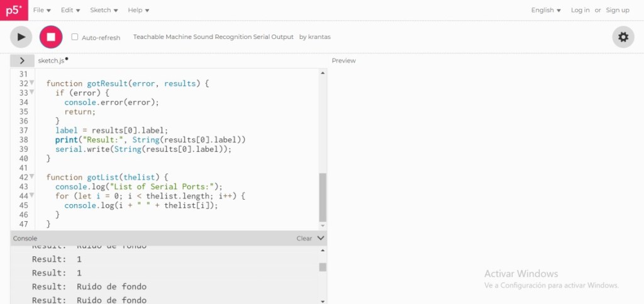The width and height of the screenshot is (644, 304).
Task: Clear the console output
Action: (304, 239)
